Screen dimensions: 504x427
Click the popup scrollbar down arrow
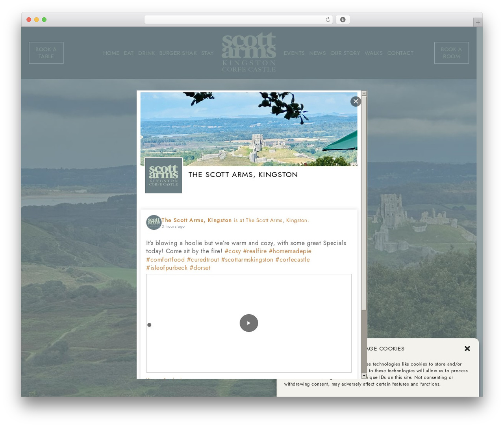[364, 376]
